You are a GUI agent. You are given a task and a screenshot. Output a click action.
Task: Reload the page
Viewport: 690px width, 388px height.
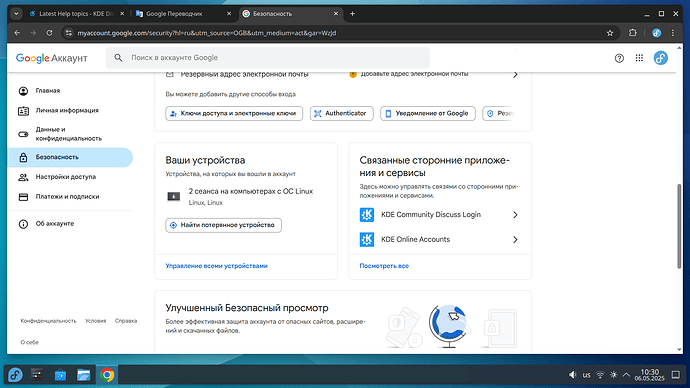coord(49,33)
